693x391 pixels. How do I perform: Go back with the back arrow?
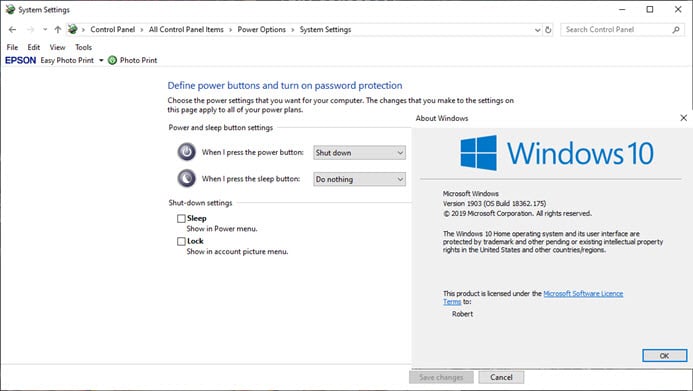pos(12,30)
